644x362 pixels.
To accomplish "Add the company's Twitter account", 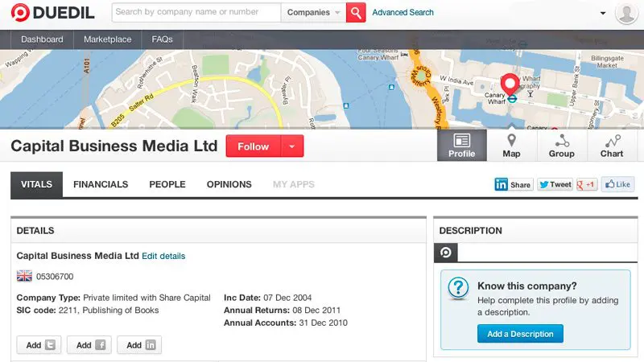I will (x=42, y=345).
